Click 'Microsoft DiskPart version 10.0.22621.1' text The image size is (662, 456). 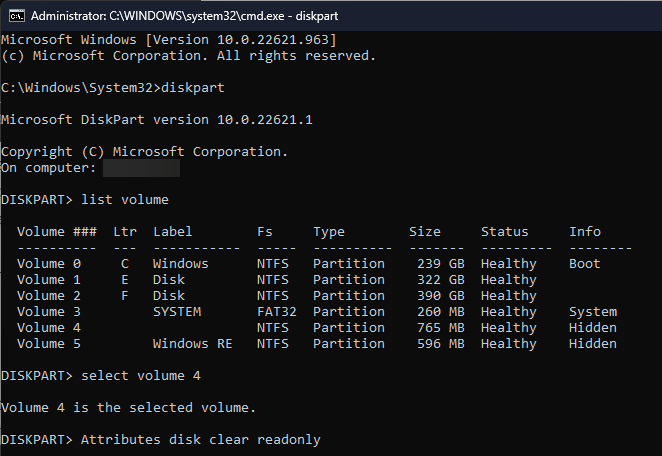[x=157, y=119]
